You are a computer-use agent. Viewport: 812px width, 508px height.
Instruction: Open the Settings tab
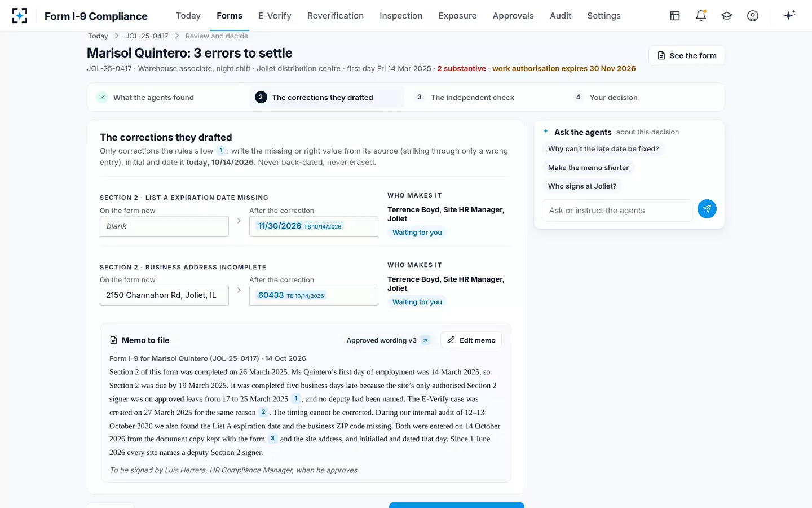[x=604, y=16]
